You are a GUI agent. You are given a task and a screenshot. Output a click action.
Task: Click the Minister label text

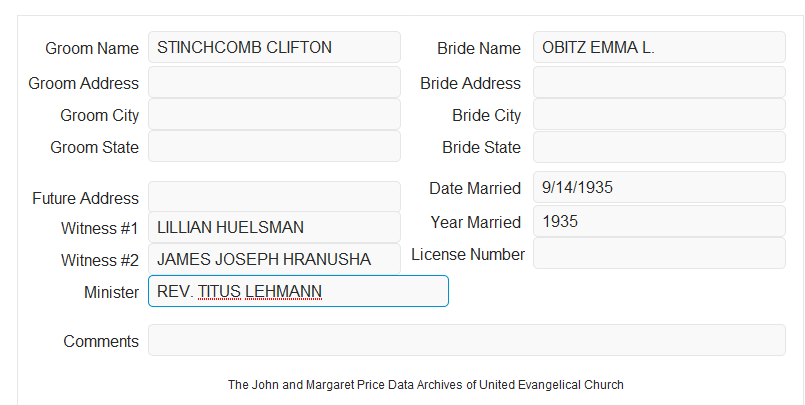(x=111, y=292)
